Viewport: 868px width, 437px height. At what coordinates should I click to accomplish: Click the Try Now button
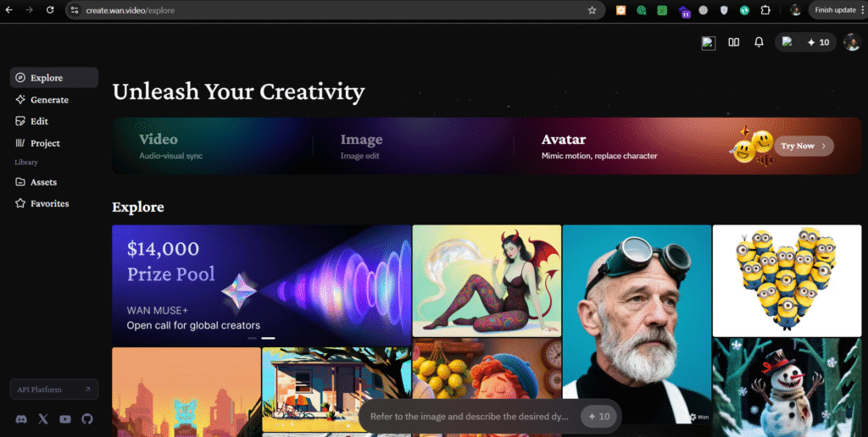pyautogui.click(x=804, y=146)
